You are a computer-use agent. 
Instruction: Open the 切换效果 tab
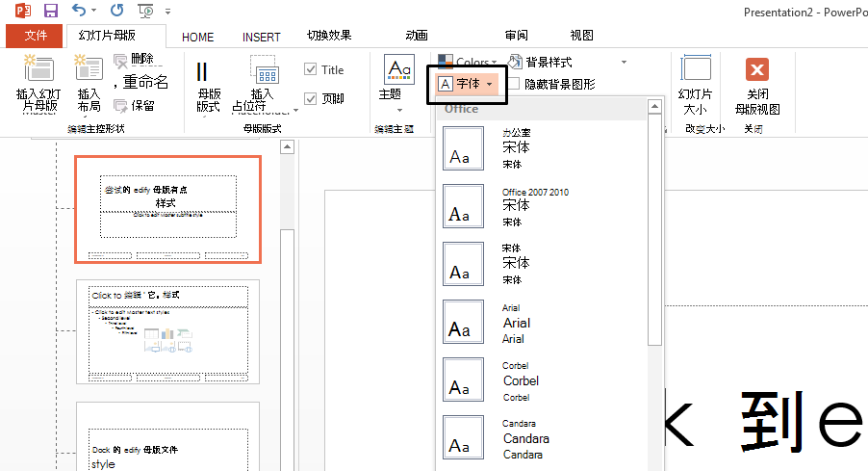click(329, 36)
